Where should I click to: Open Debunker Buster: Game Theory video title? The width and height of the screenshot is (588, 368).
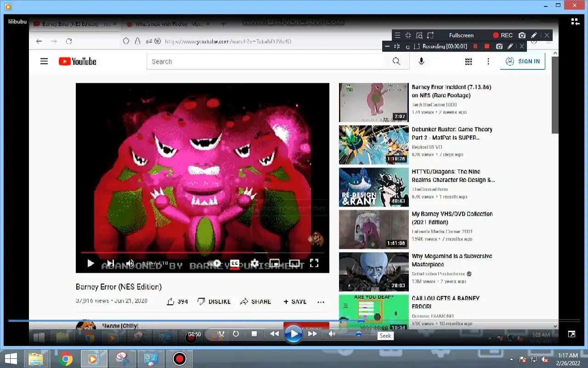pos(452,133)
